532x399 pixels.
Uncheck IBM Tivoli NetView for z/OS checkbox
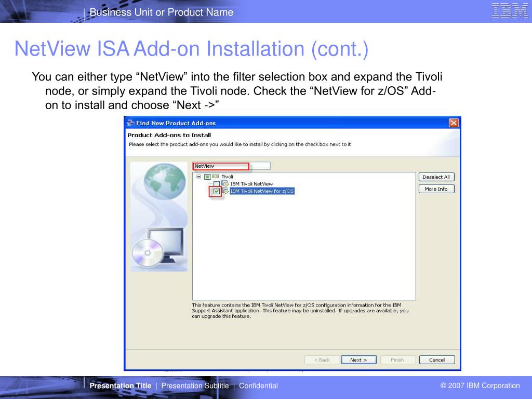pyautogui.click(x=217, y=191)
